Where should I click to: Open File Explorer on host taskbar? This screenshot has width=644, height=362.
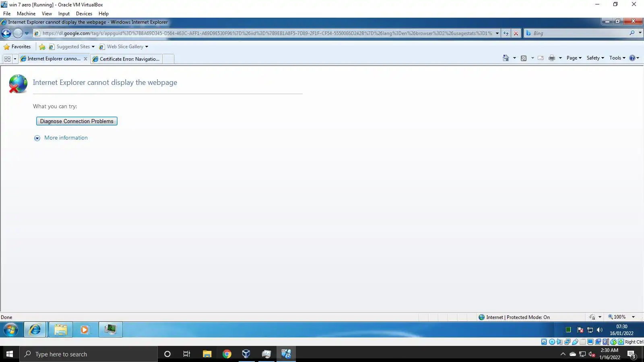point(207,354)
